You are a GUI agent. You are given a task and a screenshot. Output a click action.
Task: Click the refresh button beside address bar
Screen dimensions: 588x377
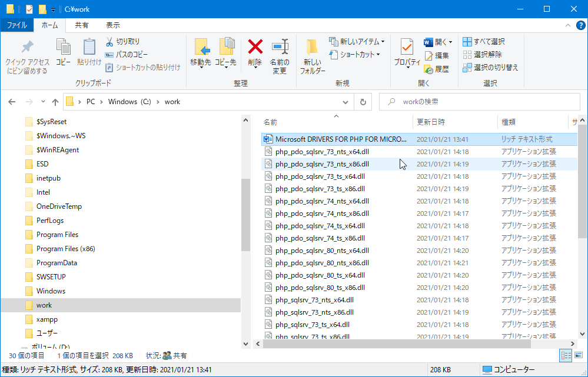click(x=363, y=102)
